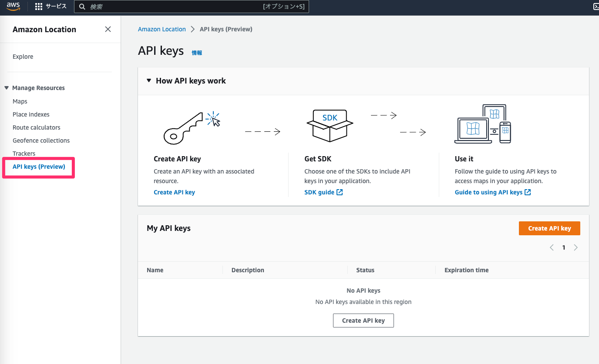This screenshot has width=599, height=364.
Task: Collapse the How API keys work section
Action: [149, 80]
